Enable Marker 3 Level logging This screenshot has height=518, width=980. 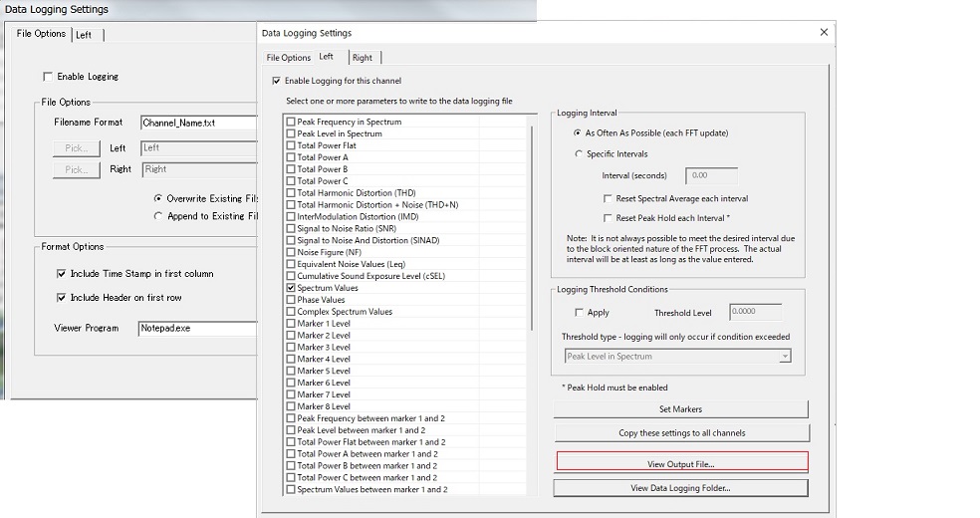[x=291, y=348]
